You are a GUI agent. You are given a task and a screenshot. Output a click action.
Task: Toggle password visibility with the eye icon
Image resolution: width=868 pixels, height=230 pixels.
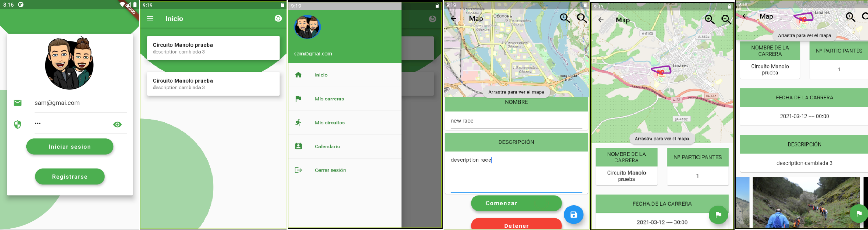point(117,124)
